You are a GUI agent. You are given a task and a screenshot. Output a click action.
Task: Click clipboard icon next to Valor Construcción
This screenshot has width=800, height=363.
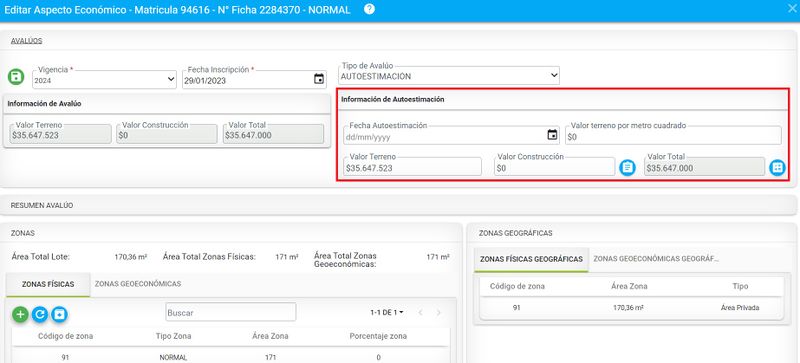[x=628, y=167]
